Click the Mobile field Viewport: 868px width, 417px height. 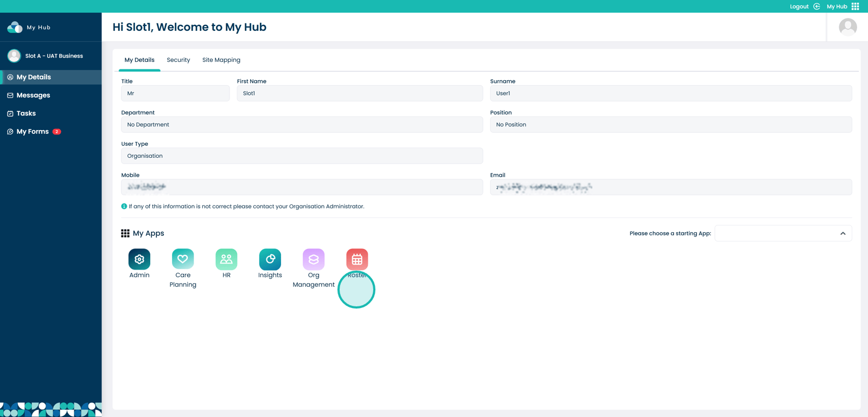[x=302, y=187]
